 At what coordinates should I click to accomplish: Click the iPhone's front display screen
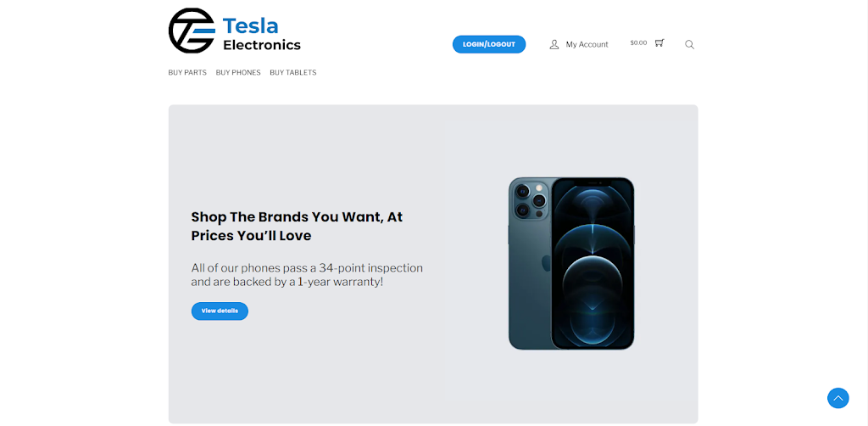click(593, 264)
